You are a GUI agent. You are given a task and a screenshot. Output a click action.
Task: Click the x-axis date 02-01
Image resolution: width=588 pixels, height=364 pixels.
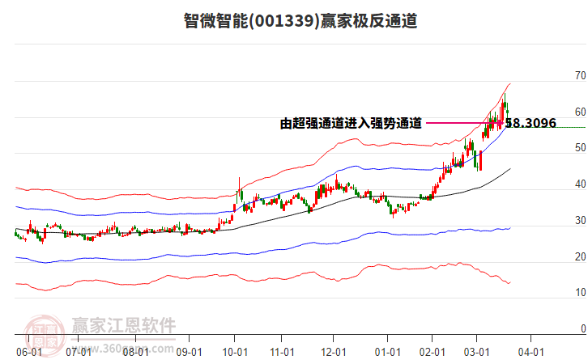pos(432,353)
